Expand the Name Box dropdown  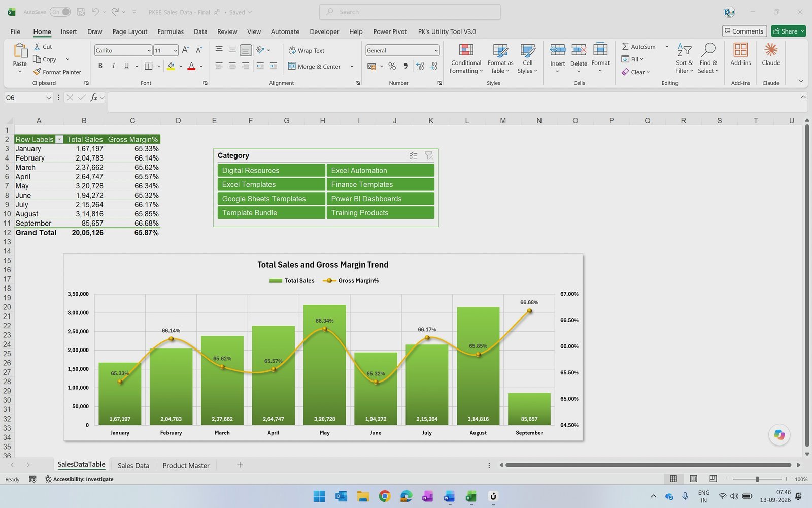click(48, 98)
